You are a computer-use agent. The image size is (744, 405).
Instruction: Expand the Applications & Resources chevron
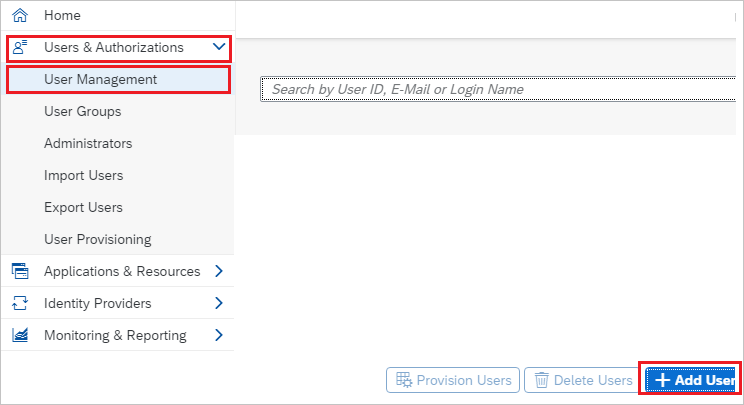219,271
